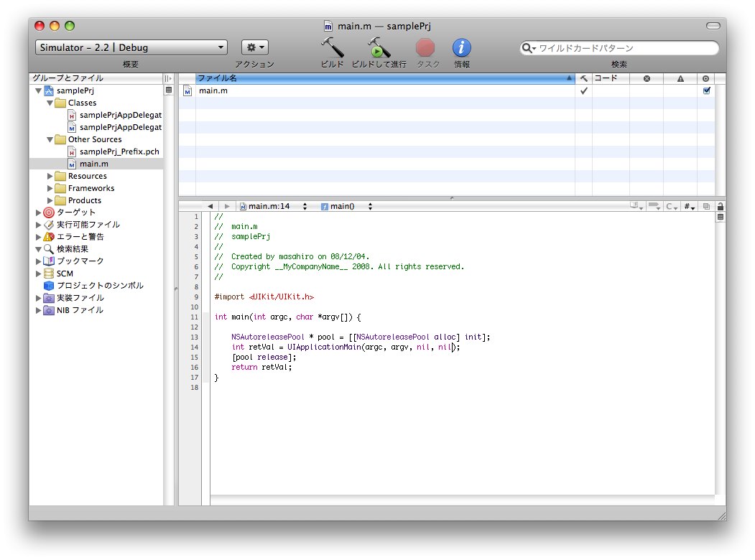This screenshot has width=755, height=560.
Task: Click the editor lock icon
Action: click(720, 206)
